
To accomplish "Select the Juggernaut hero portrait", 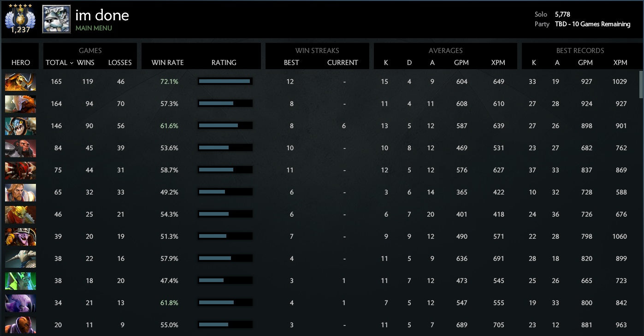I will (20, 104).
